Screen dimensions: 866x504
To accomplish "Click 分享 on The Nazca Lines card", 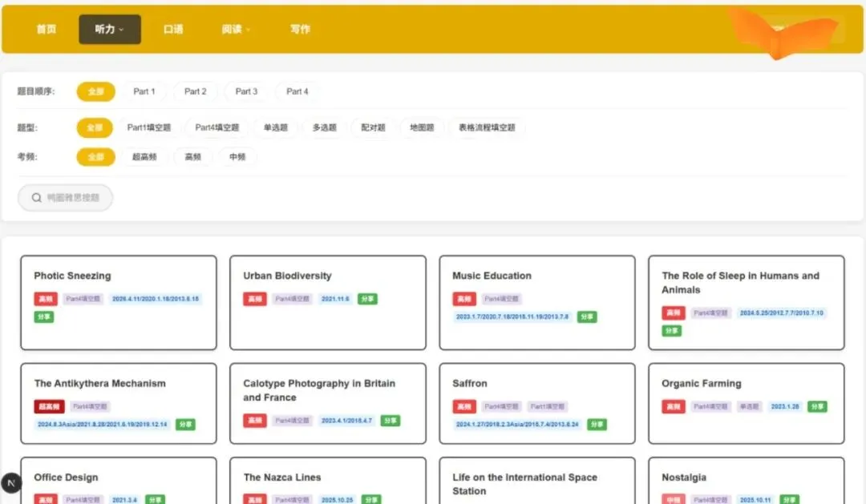I will pyautogui.click(x=371, y=499).
